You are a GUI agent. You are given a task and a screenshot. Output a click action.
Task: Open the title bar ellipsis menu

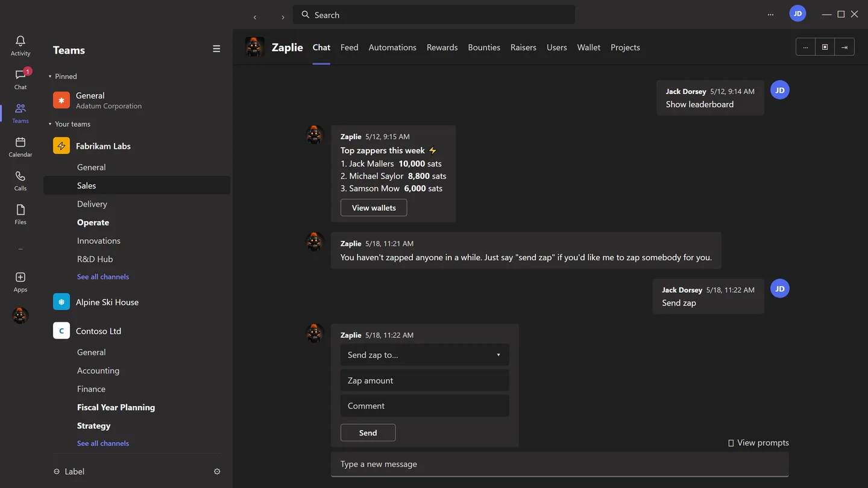(x=770, y=14)
